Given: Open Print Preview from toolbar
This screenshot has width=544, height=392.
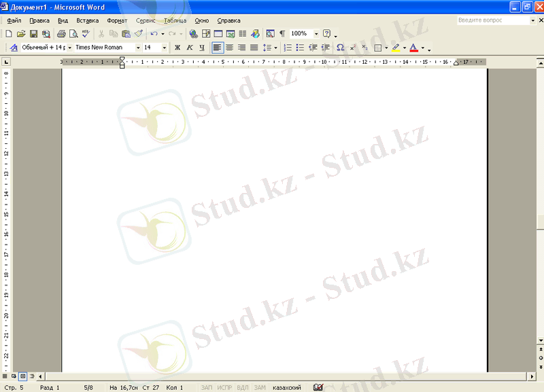Looking at the screenshot, I should pyautogui.click(x=73, y=33).
